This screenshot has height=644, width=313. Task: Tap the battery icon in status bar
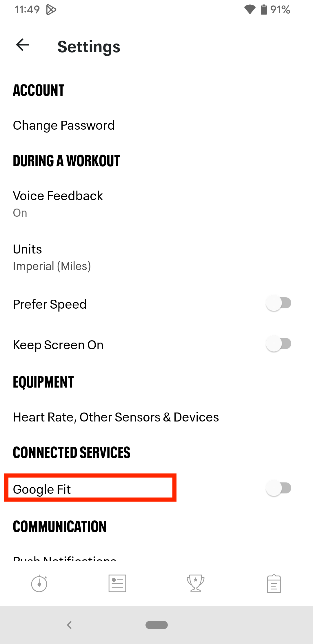[x=263, y=10]
